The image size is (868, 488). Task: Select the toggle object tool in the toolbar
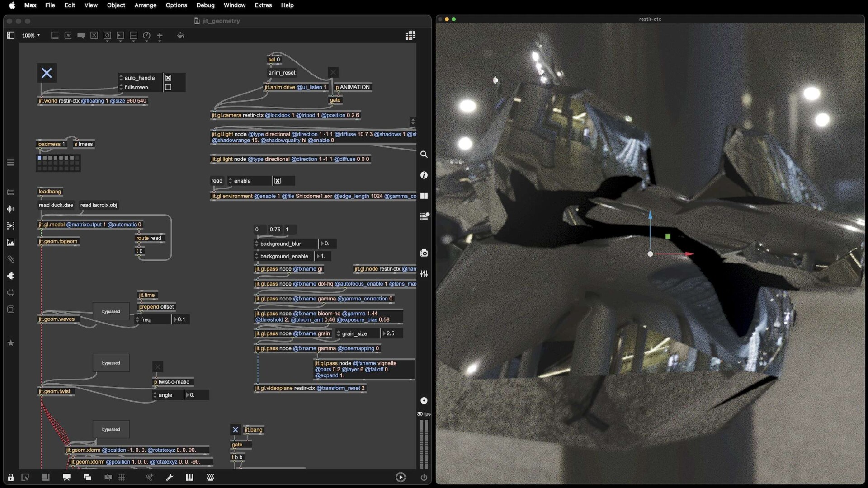click(94, 36)
